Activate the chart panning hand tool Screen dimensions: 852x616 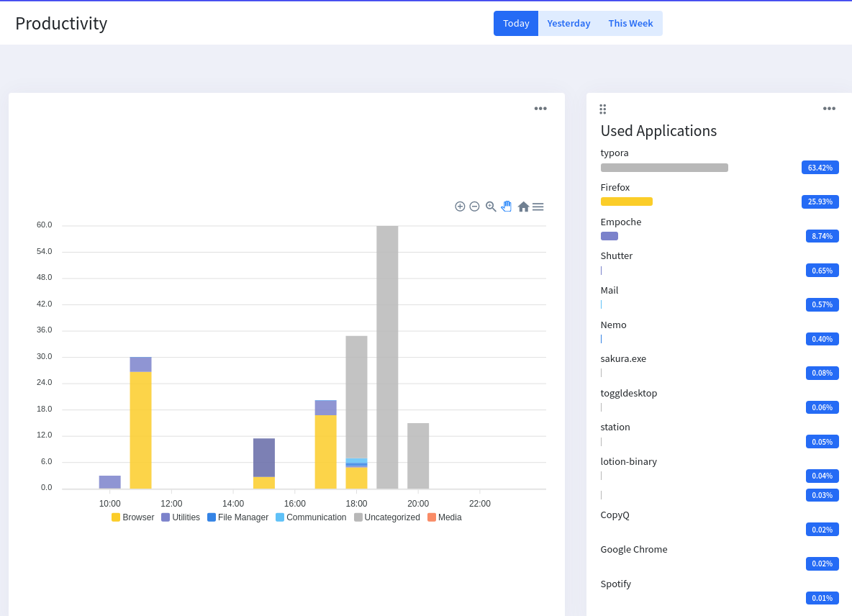507,207
